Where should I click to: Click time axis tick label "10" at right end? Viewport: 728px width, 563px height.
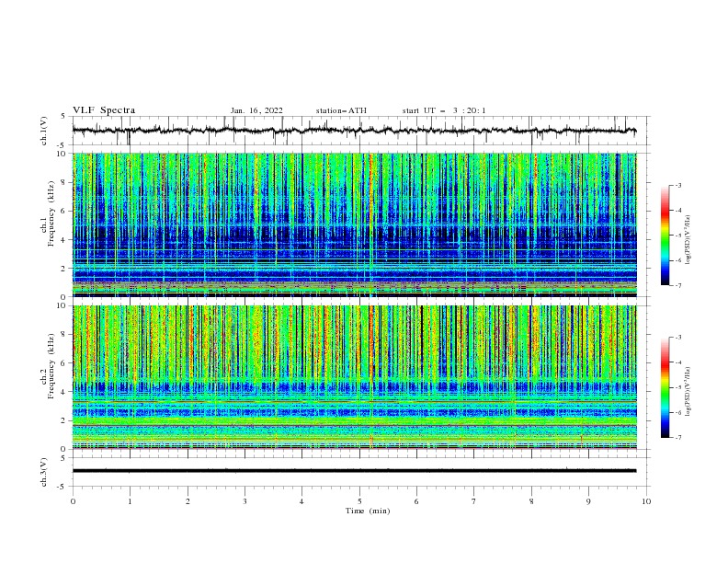click(646, 501)
